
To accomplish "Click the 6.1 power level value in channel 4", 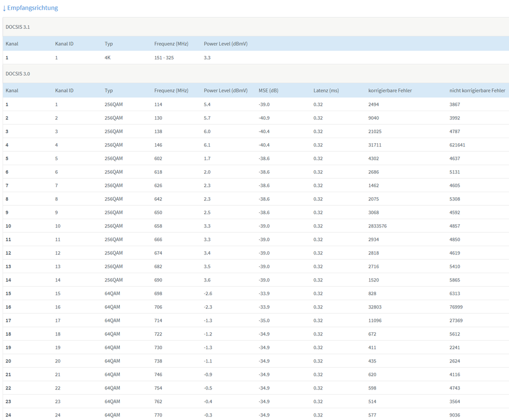I will click(207, 145).
